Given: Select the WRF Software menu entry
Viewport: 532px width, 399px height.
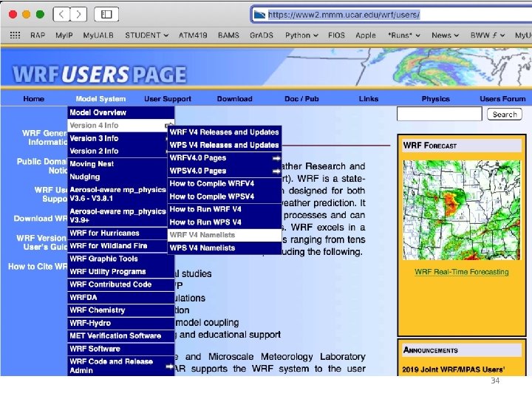Looking at the screenshot, I should point(120,349).
